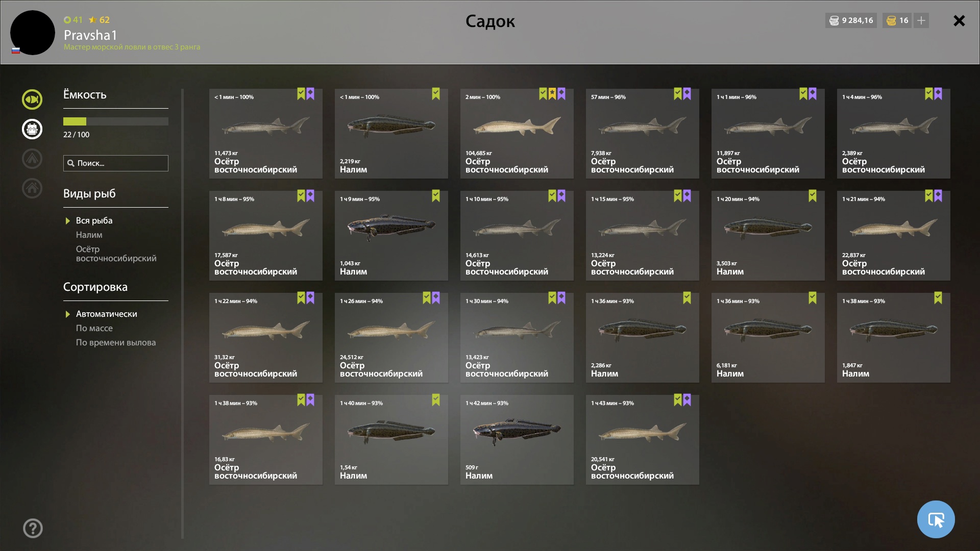Sort fish by 'По массе'
980x551 pixels.
(x=94, y=328)
